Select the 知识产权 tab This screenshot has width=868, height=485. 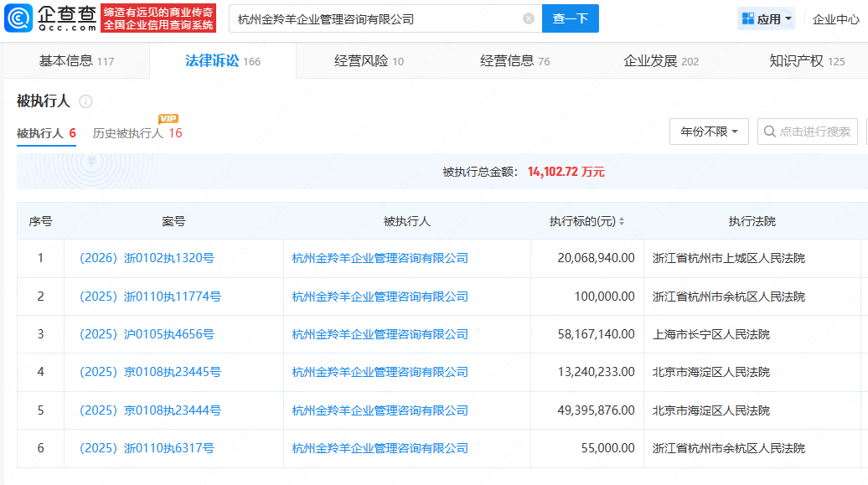click(x=807, y=61)
